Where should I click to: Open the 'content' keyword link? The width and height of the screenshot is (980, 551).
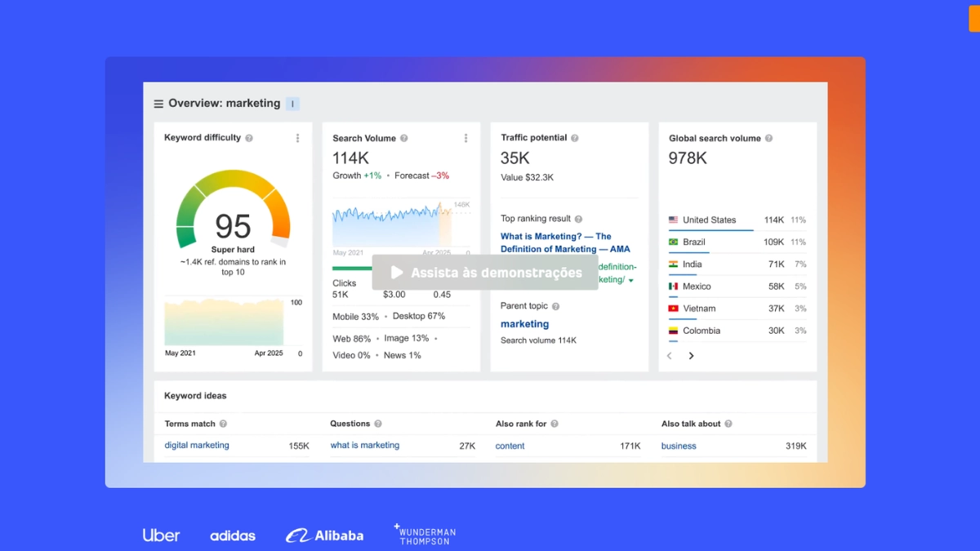510,447
